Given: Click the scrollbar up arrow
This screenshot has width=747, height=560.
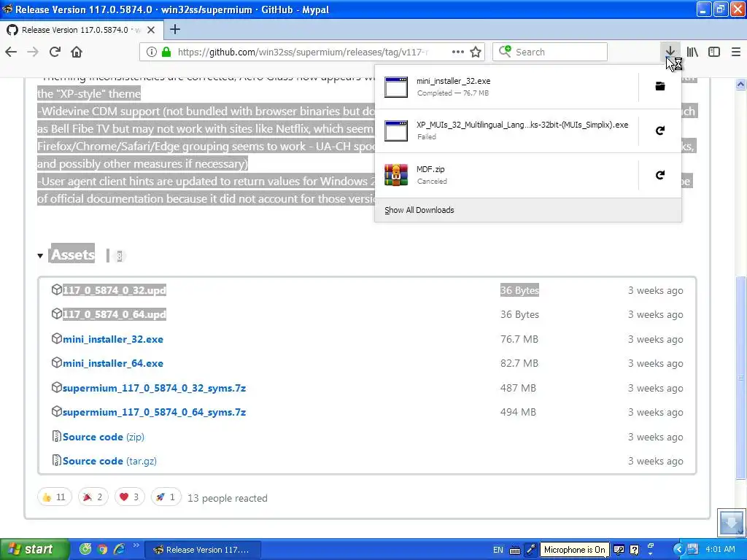Looking at the screenshot, I should [740, 85].
